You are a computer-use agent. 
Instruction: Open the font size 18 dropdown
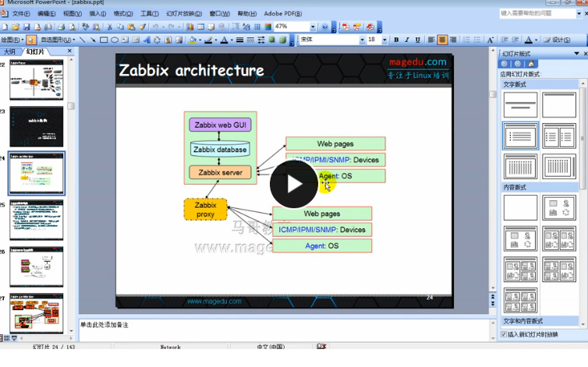[x=384, y=40]
